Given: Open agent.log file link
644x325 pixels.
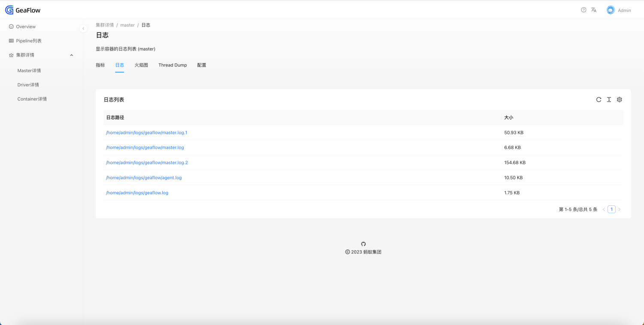Looking at the screenshot, I should 144,178.
